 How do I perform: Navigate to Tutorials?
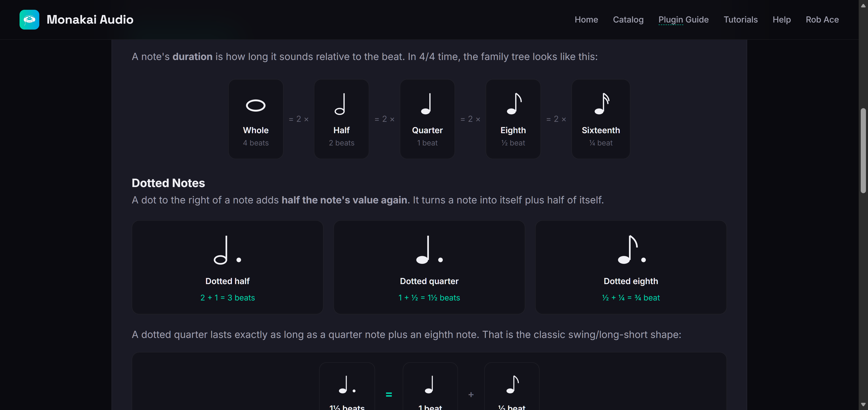[x=741, y=20]
